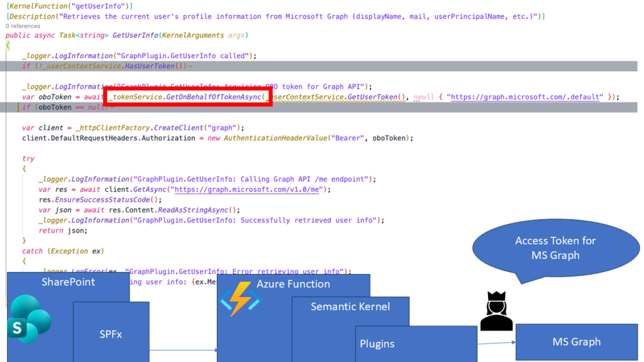Click AuthenticationHeaderValue in the code

click(275, 138)
